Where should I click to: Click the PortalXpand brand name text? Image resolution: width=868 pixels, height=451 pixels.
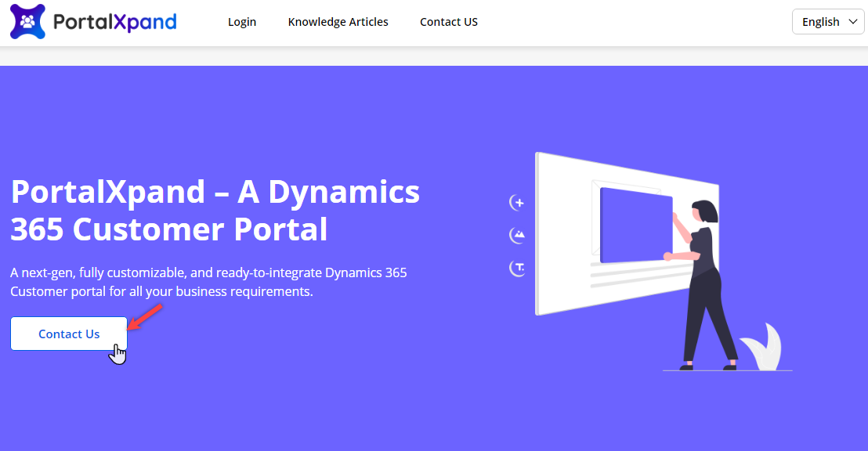click(x=114, y=22)
